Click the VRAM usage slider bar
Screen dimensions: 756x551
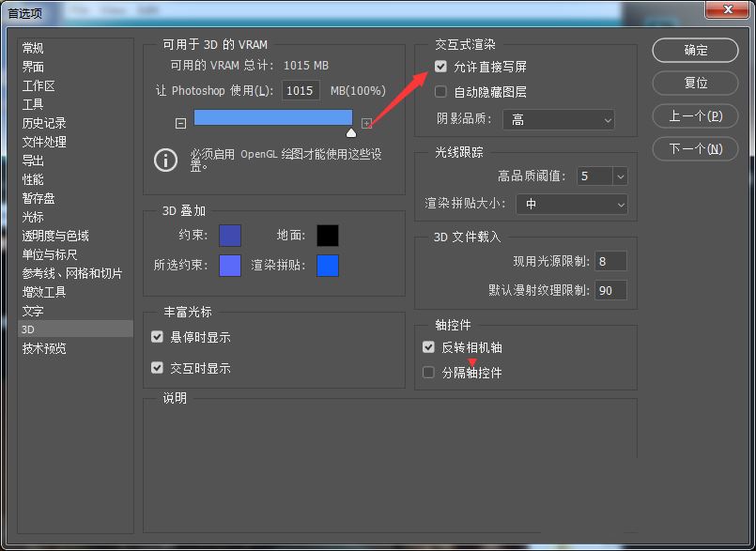coord(273,117)
